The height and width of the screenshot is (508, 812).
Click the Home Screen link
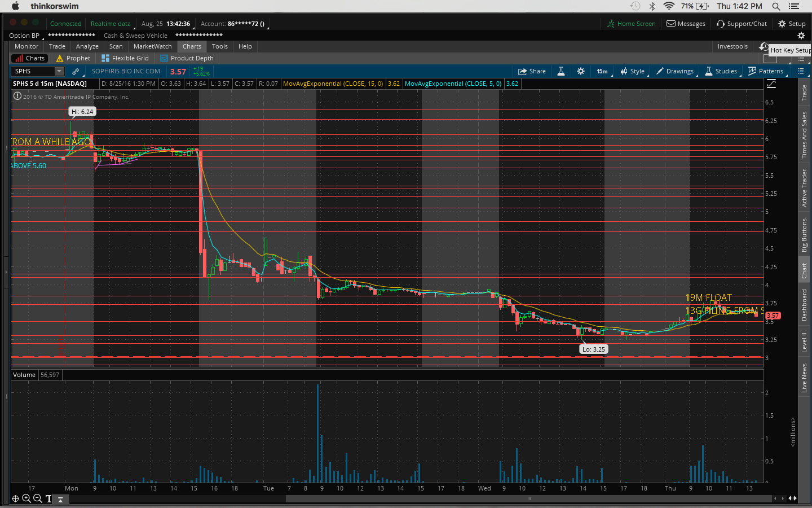(x=631, y=24)
